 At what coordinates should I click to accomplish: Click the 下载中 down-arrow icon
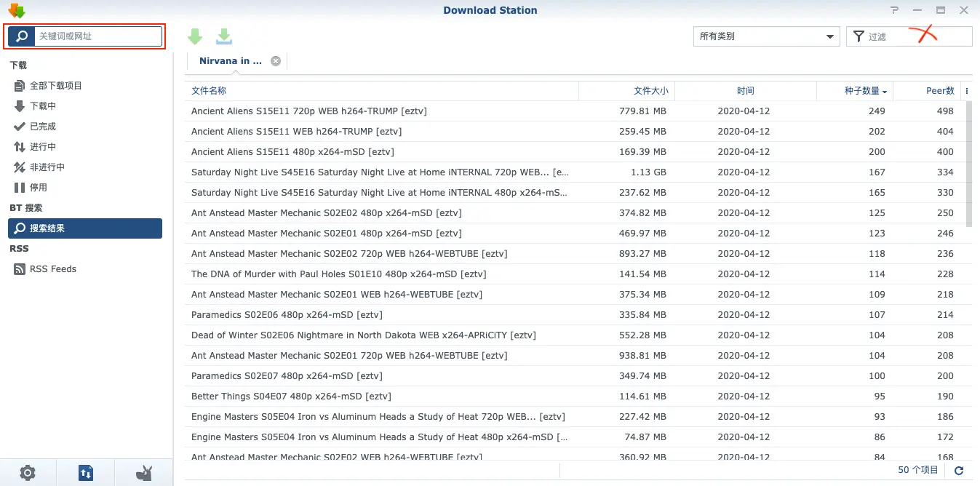click(20, 106)
